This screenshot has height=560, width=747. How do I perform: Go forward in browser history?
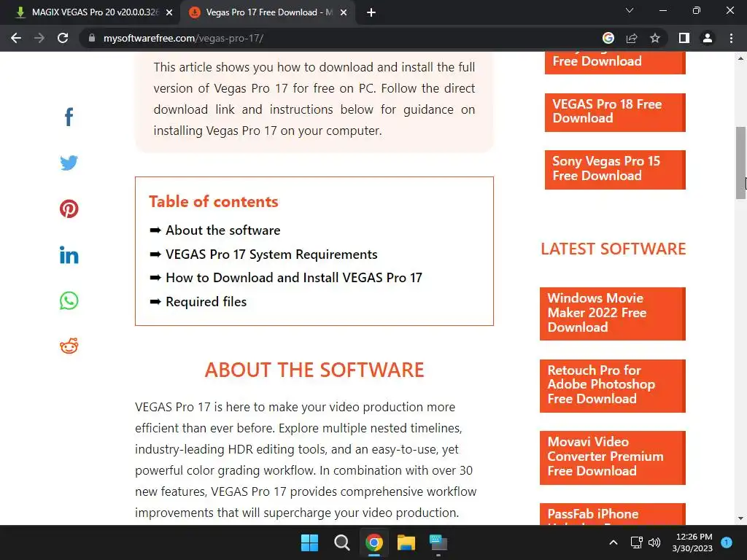coord(39,38)
